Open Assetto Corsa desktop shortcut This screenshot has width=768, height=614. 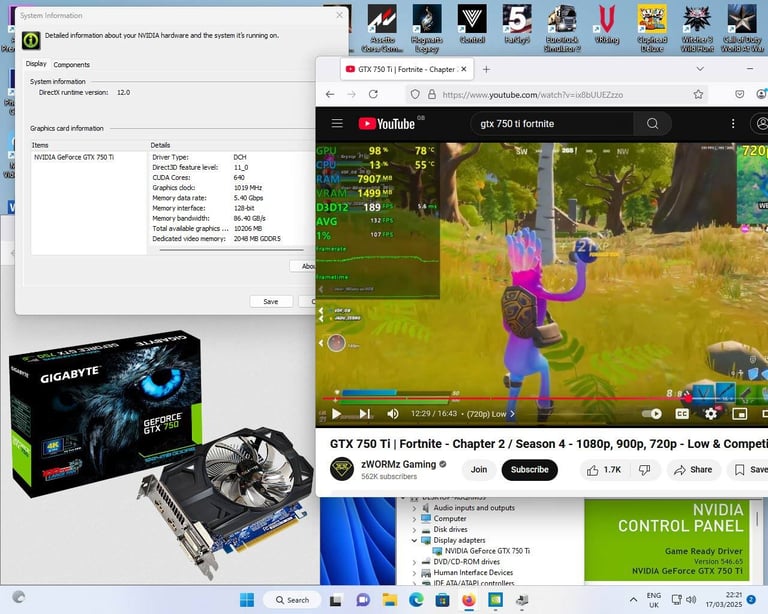(382, 28)
